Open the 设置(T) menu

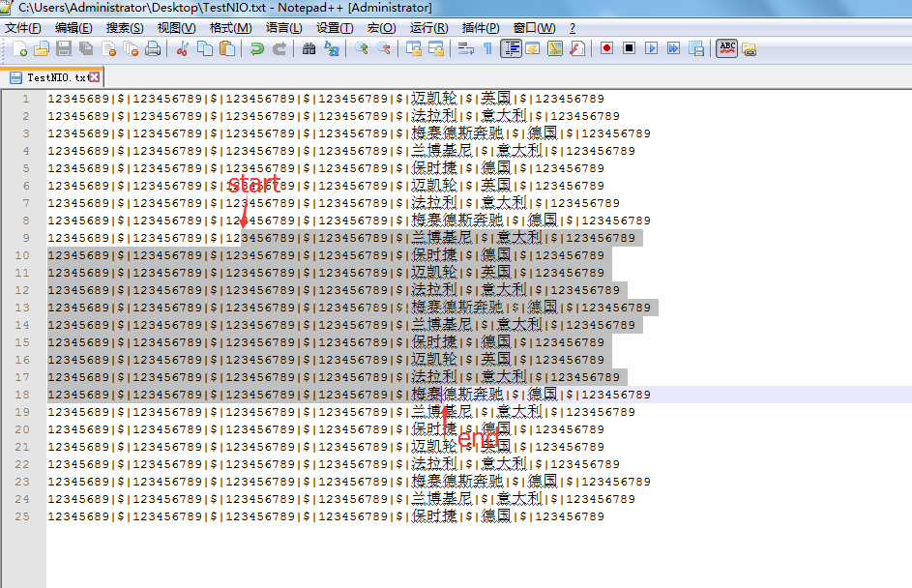tap(335, 28)
